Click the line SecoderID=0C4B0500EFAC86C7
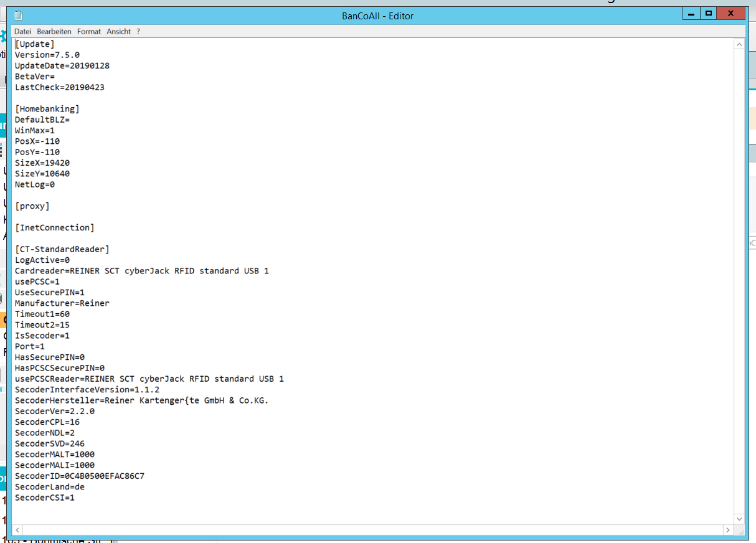This screenshot has height=543, width=756. (x=80, y=476)
